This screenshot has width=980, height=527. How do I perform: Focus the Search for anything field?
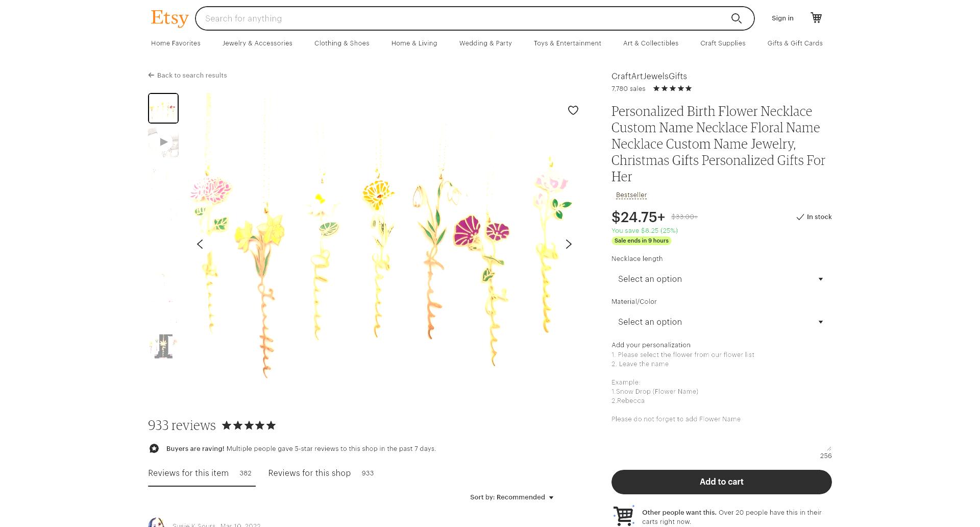[462, 18]
